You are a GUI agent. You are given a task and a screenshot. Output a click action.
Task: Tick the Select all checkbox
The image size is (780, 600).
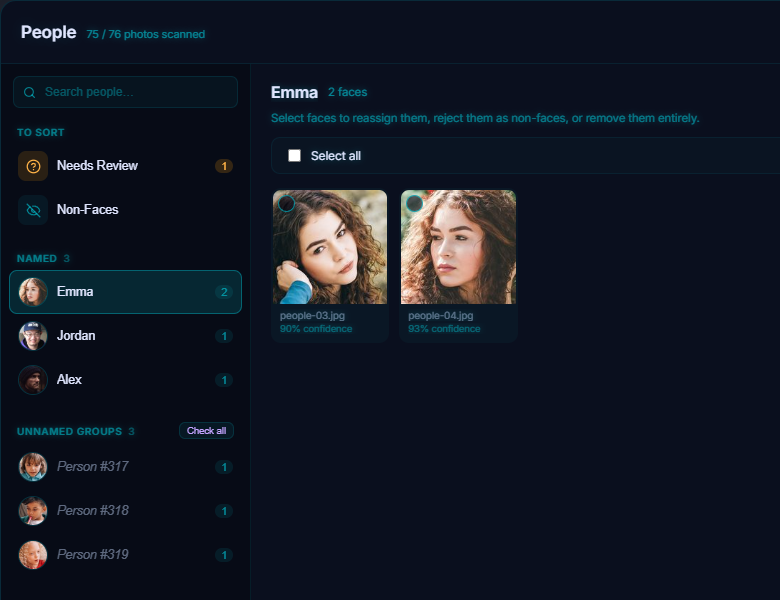[294, 156]
